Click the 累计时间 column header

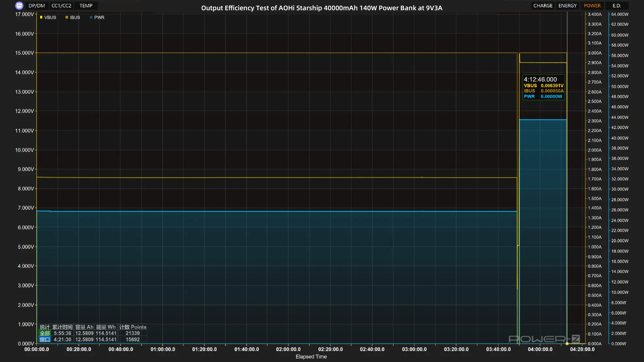click(62, 327)
